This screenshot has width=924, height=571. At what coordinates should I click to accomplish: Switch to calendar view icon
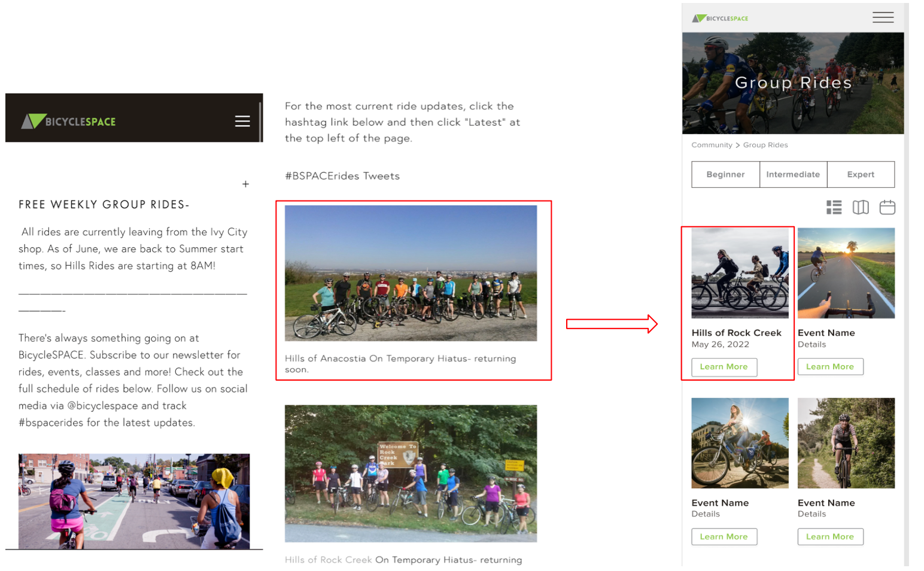(887, 208)
